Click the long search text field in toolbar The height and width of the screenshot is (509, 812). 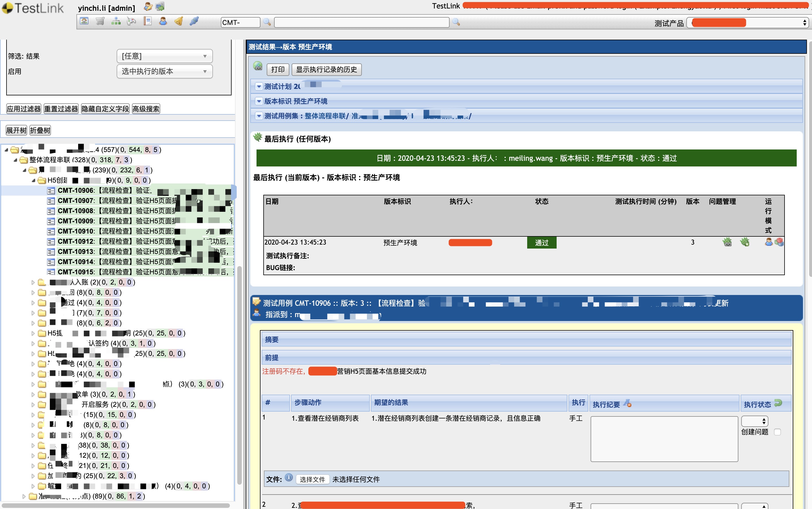tap(362, 23)
